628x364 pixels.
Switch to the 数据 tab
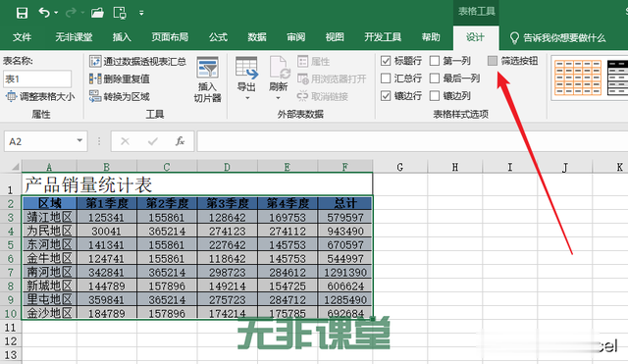point(257,37)
